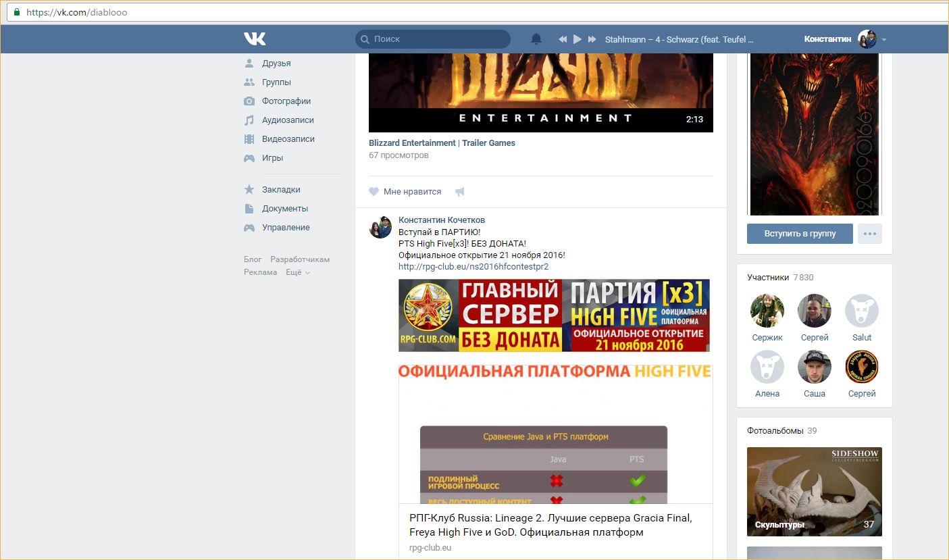Open Документы section
The width and height of the screenshot is (949, 560).
click(x=285, y=209)
